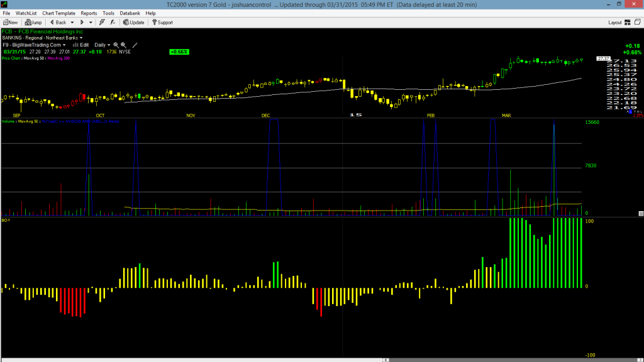Screen dimensions: 644x362
Task: Expand the Forward history dropdown arrow
Action: click(91, 23)
